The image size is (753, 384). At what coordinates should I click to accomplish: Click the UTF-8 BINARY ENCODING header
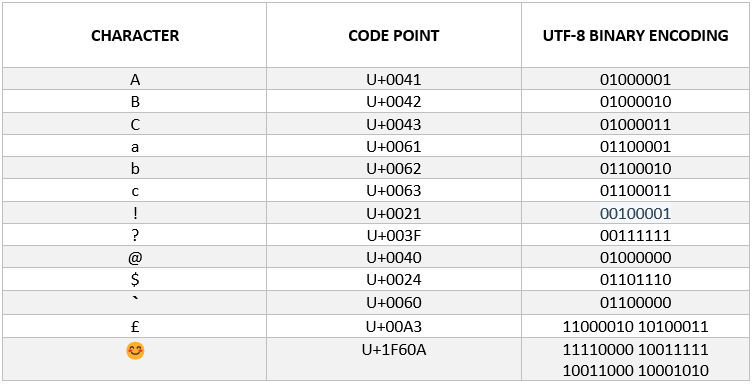635,36
